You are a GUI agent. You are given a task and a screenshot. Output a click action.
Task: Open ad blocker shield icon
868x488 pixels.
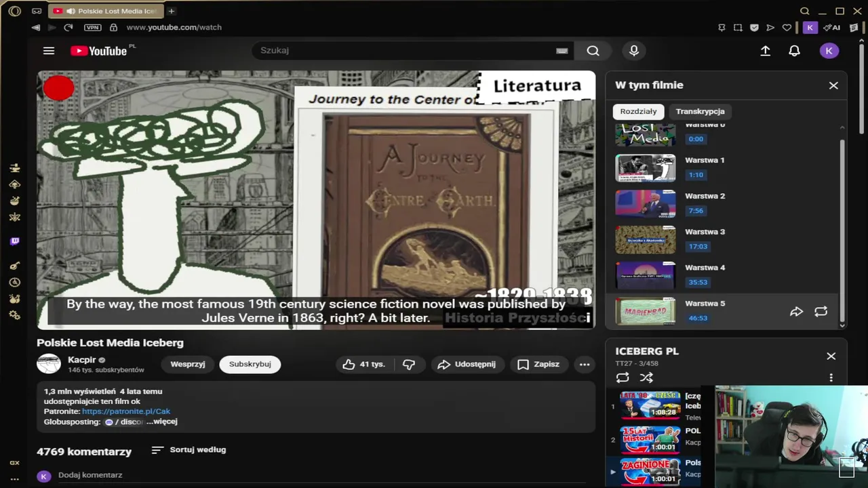[754, 28]
